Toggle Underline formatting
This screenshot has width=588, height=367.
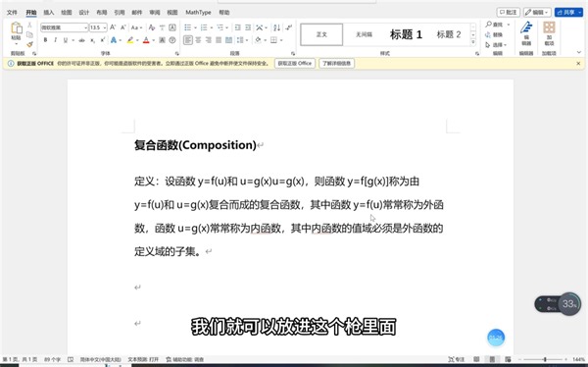click(x=66, y=40)
